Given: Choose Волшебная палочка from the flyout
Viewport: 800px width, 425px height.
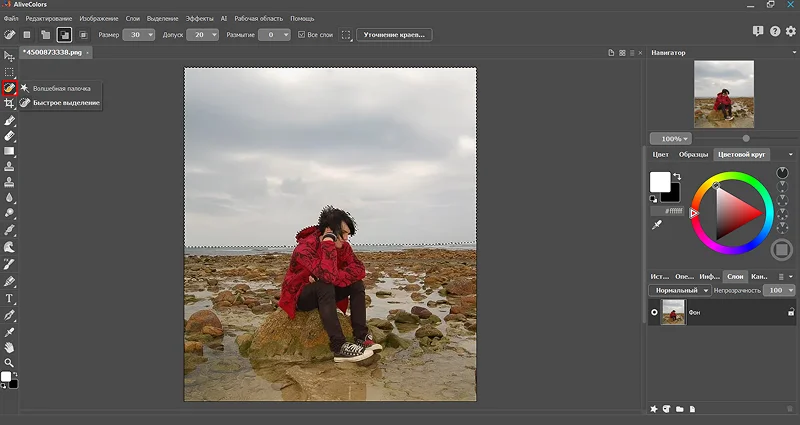Looking at the screenshot, I should (x=61, y=88).
